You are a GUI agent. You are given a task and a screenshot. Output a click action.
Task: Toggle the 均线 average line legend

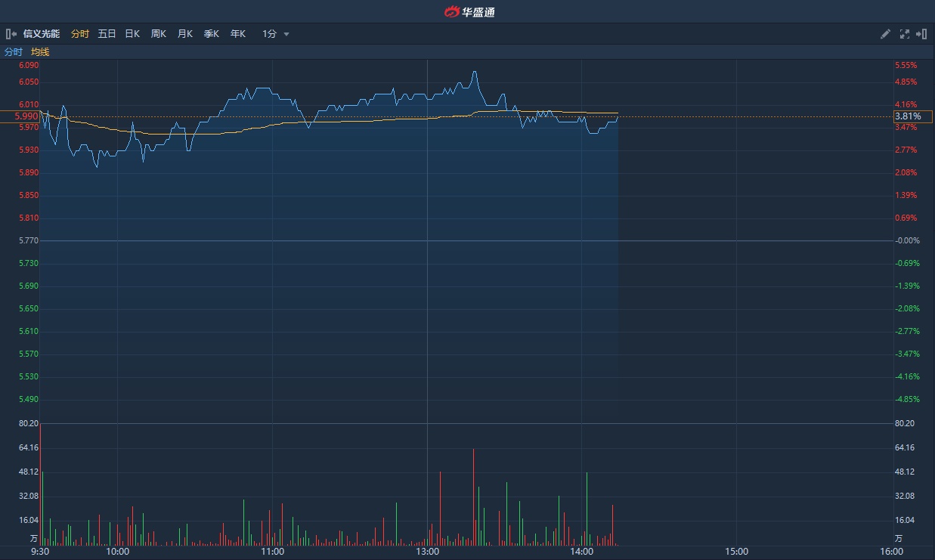click(x=40, y=52)
